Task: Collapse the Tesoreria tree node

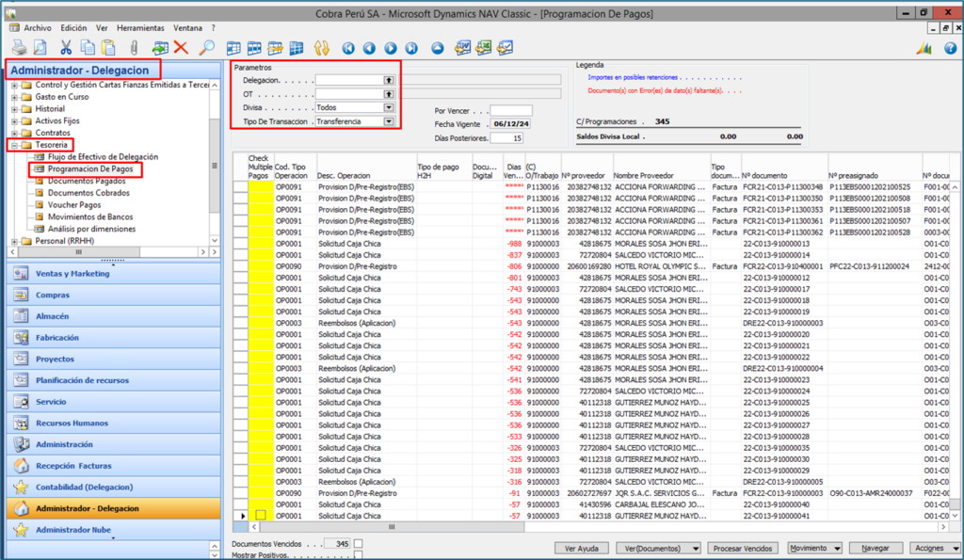Action: point(14,145)
